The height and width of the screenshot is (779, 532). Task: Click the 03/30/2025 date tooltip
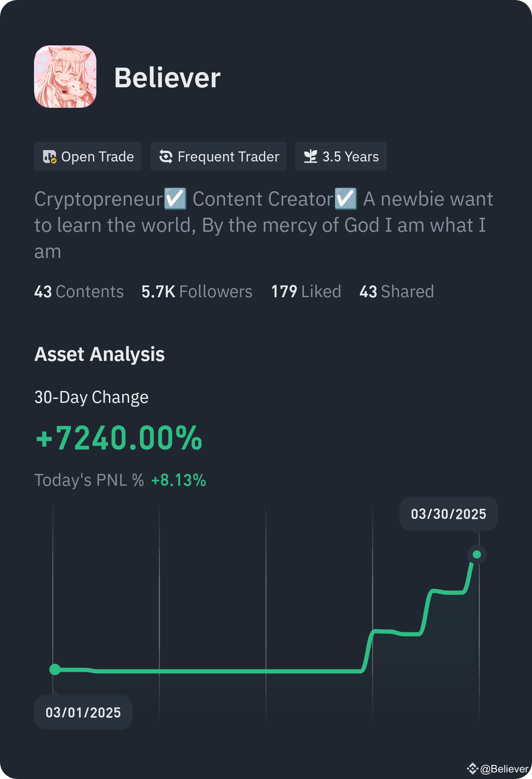click(448, 514)
